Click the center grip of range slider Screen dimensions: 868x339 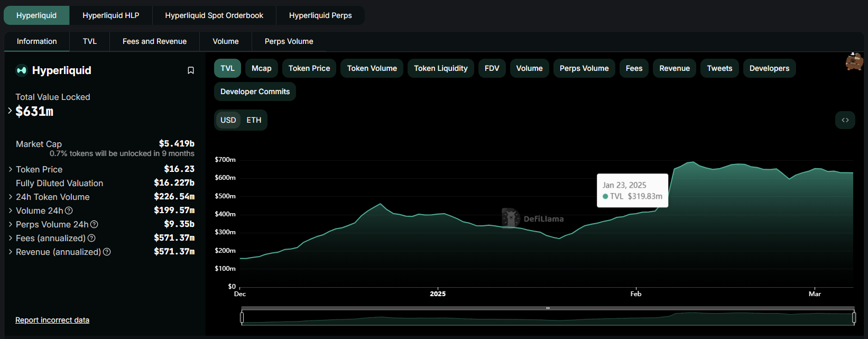[x=548, y=308]
